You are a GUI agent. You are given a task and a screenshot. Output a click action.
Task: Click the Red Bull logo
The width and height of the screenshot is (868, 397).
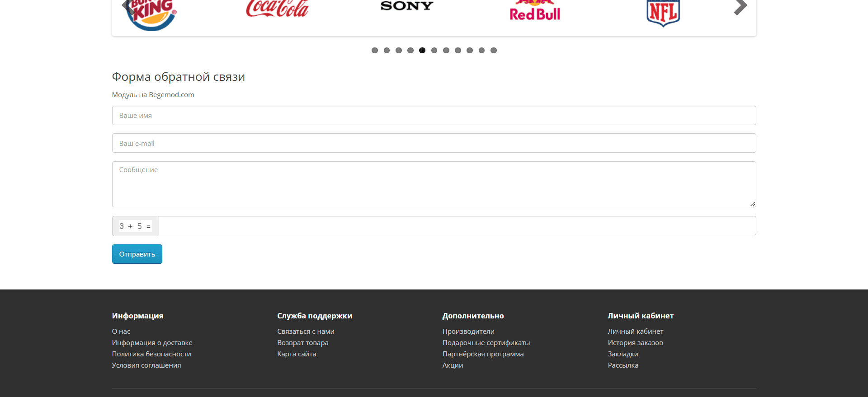[x=535, y=11]
